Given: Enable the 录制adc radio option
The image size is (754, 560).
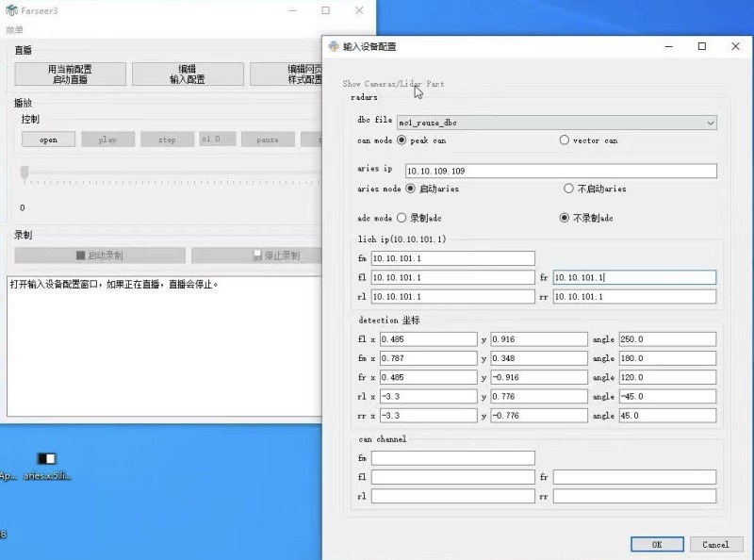Looking at the screenshot, I should click(x=402, y=218).
